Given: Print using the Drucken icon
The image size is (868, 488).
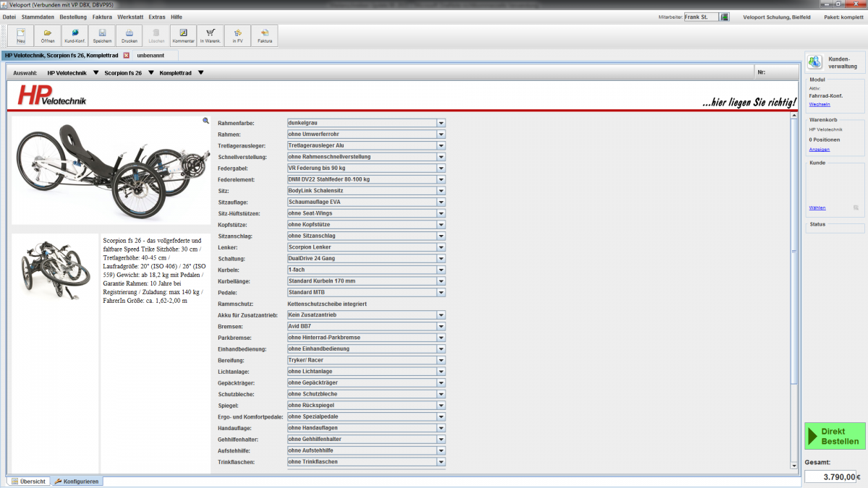Looking at the screenshot, I should 129,35.
